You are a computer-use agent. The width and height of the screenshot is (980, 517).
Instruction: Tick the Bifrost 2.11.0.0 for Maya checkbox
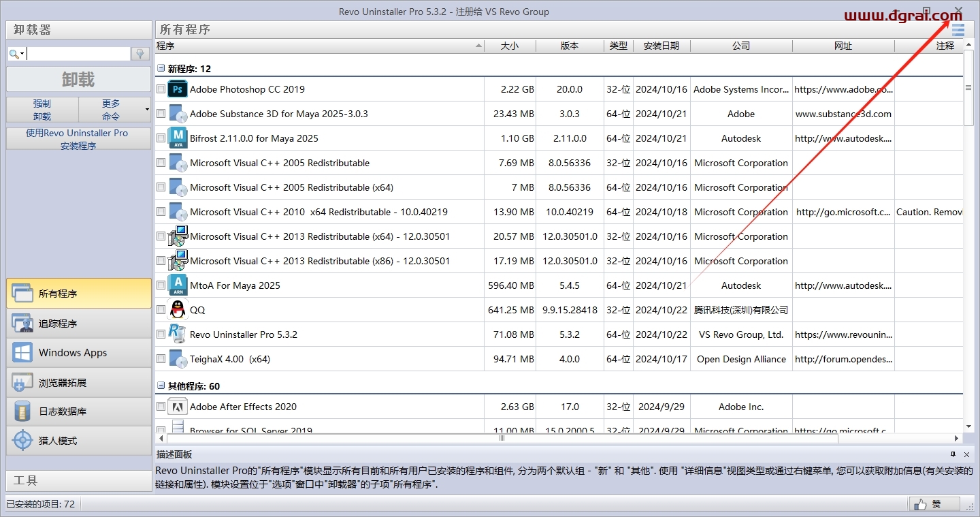161,138
